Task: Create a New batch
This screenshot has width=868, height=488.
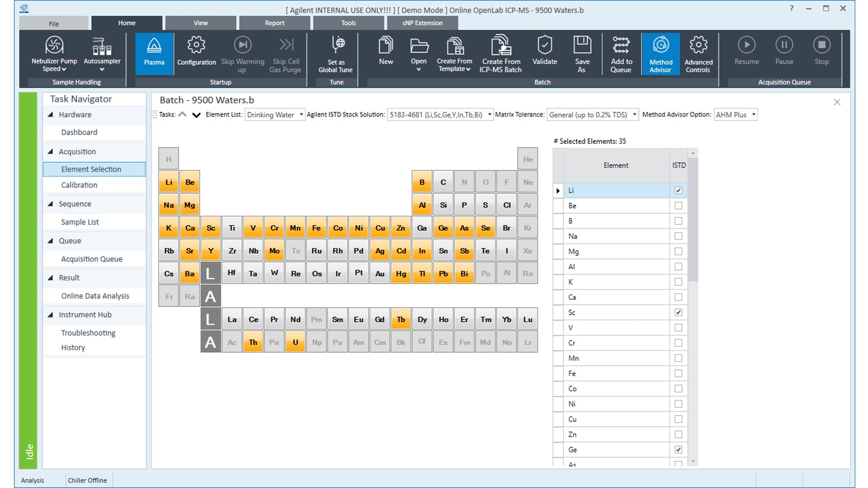Action: coord(386,51)
